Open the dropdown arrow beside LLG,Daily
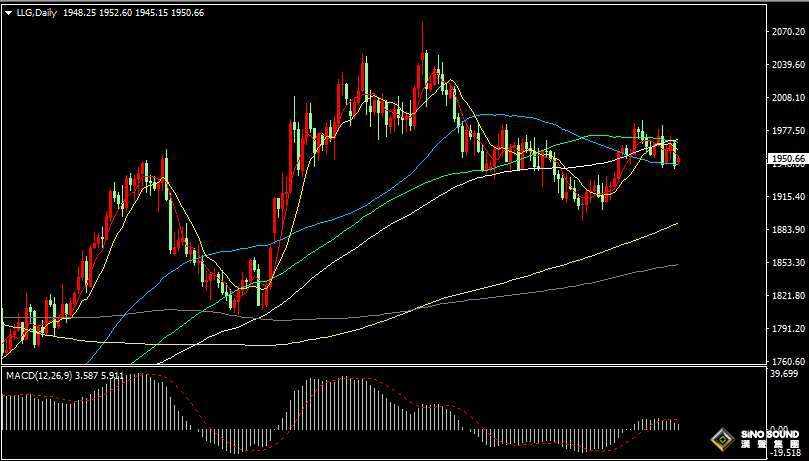This screenshot has height=461, width=809. [x=8, y=12]
